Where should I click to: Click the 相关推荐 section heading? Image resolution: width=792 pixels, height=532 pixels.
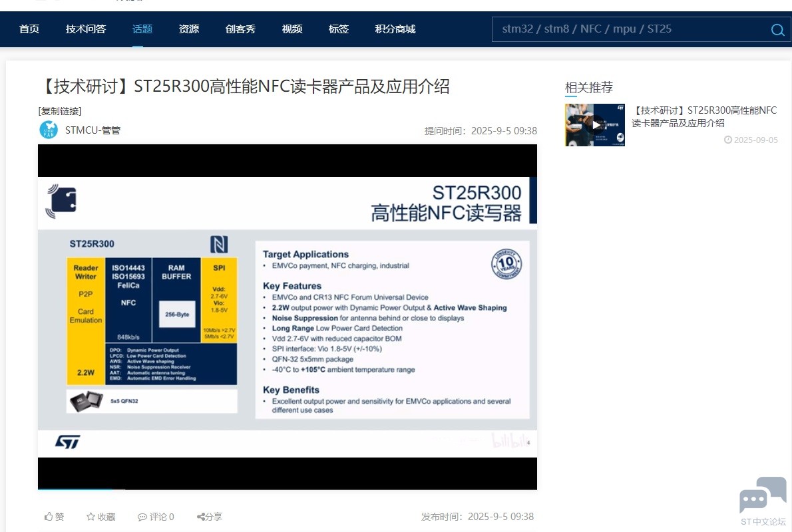tap(588, 88)
